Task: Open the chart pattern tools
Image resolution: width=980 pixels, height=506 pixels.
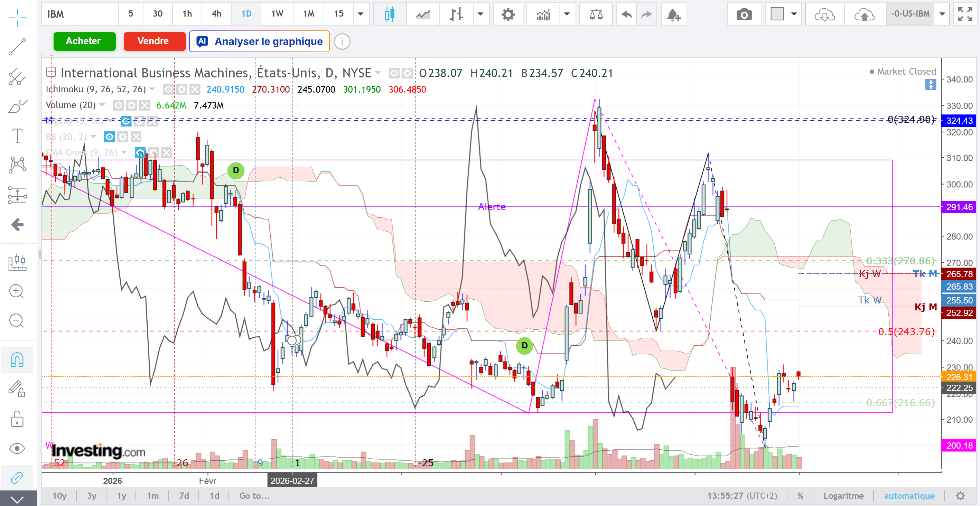Action: (17, 165)
